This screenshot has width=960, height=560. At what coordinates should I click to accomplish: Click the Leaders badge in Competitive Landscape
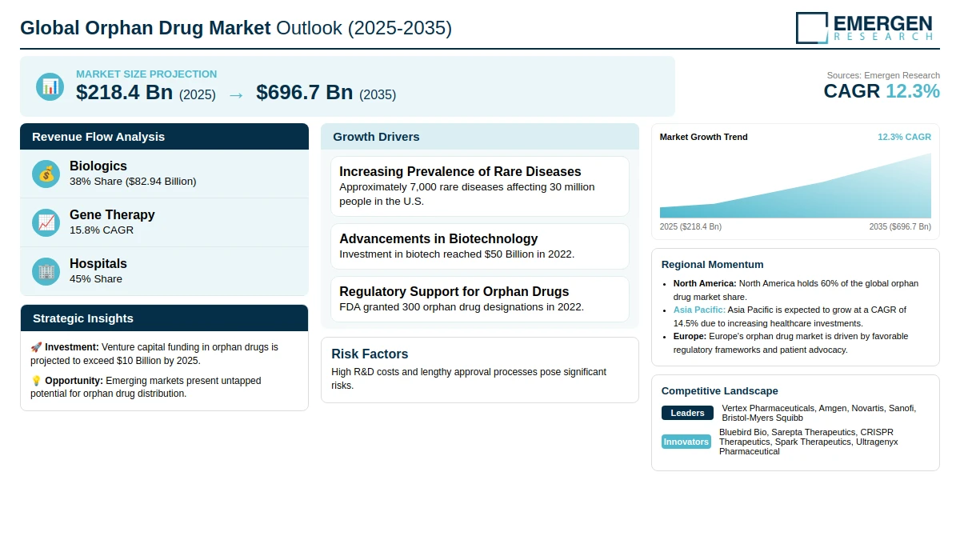point(687,413)
